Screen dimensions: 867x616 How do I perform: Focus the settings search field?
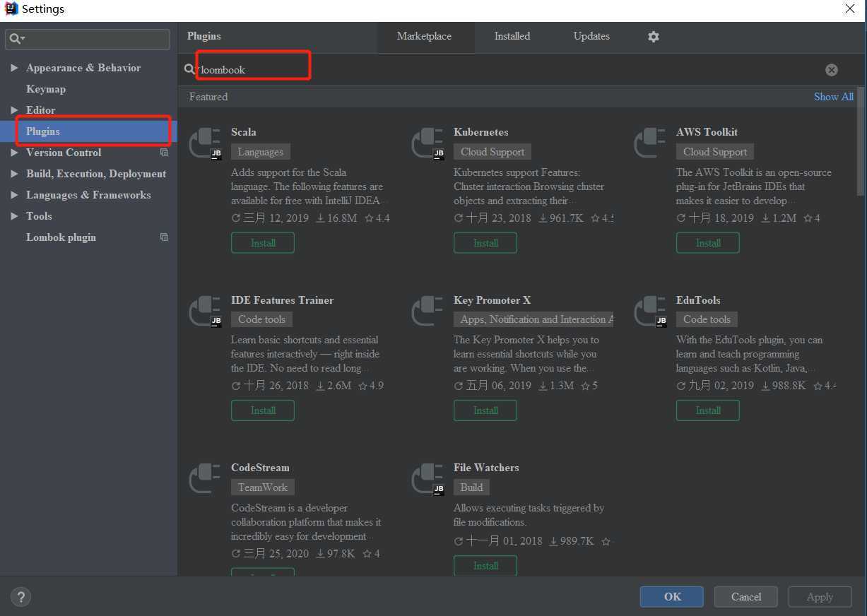(x=88, y=39)
